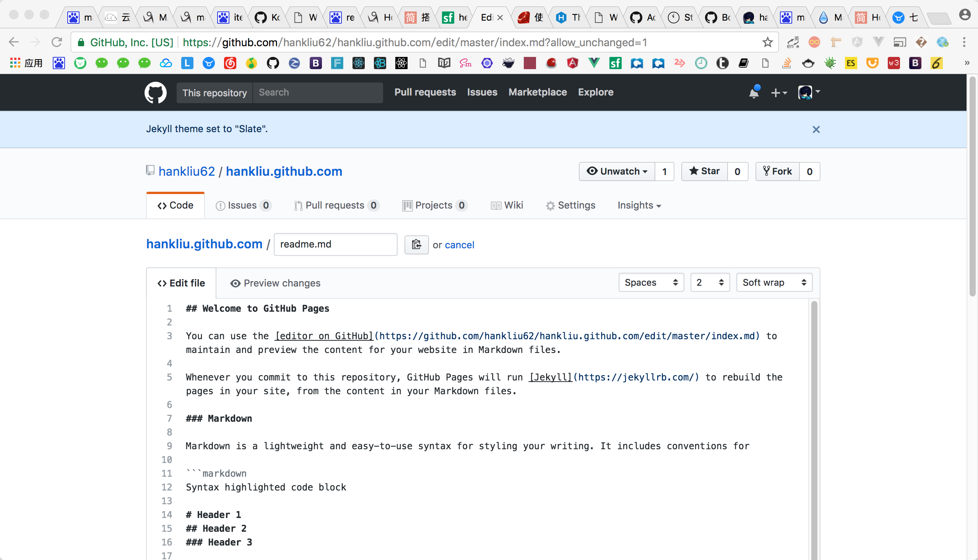Viewport: 978px width, 560px height.
Task: Open the Marketplace link in the header
Action: (537, 92)
